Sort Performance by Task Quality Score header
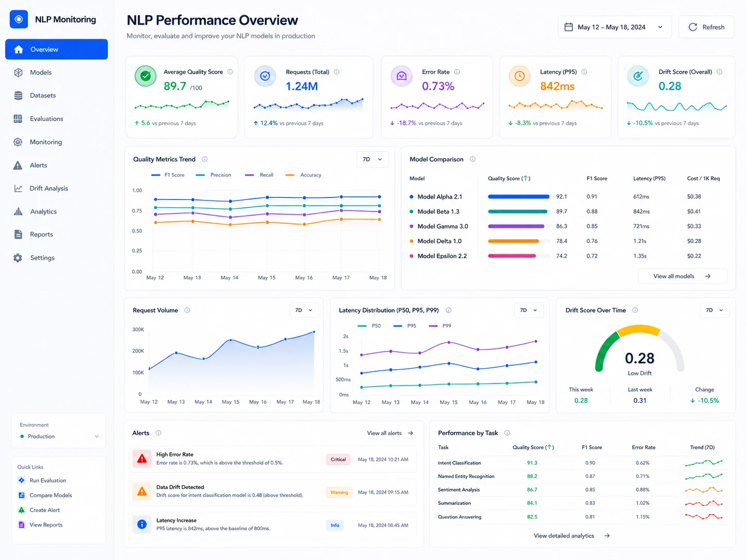The image size is (747, 560). point(533,448)
